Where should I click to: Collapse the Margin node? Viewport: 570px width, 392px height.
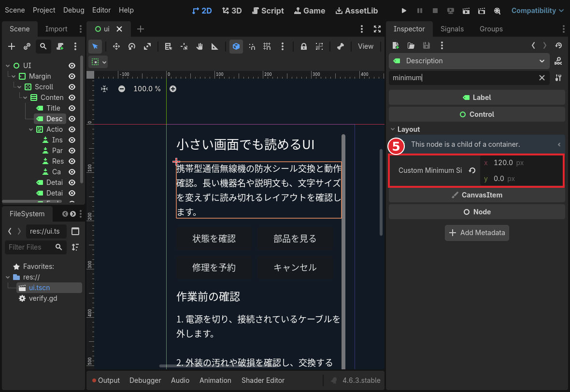click(x=14, y=76)
